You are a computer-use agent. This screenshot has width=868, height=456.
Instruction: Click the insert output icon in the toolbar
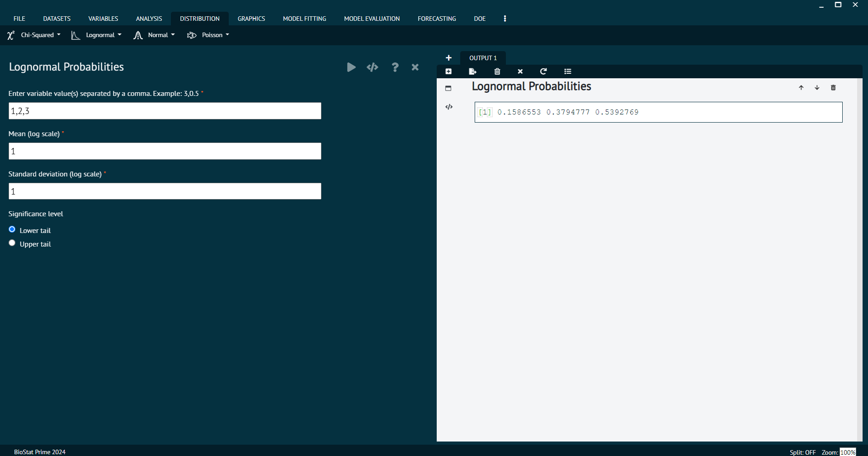click(448, 71)
